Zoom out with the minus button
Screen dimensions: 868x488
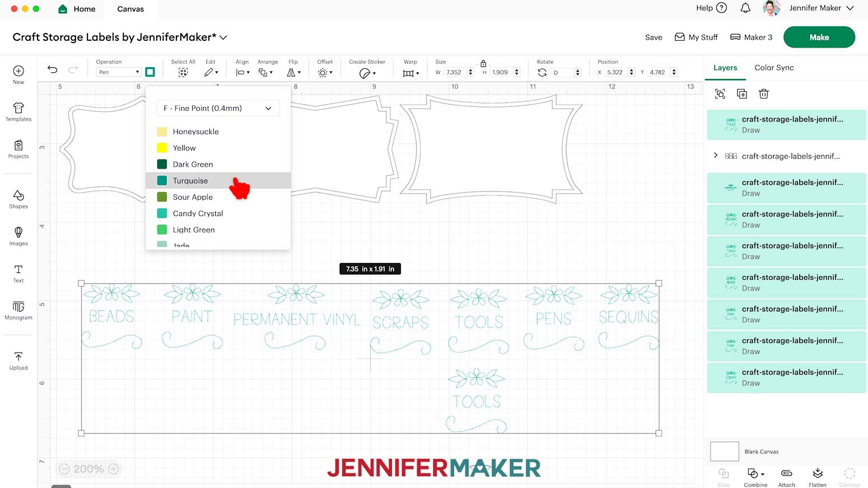(64, 469)
